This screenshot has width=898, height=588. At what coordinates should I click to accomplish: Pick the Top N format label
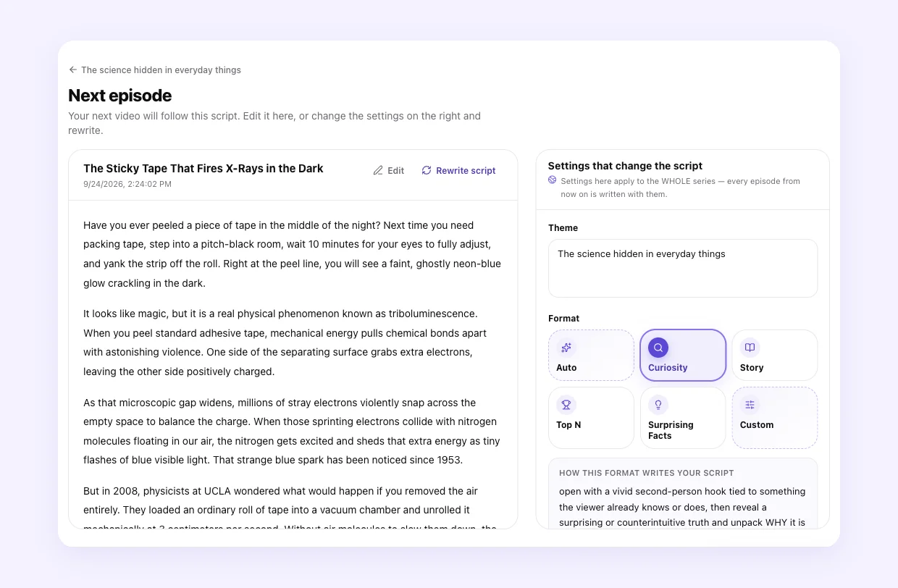click(x=568, y=425)
